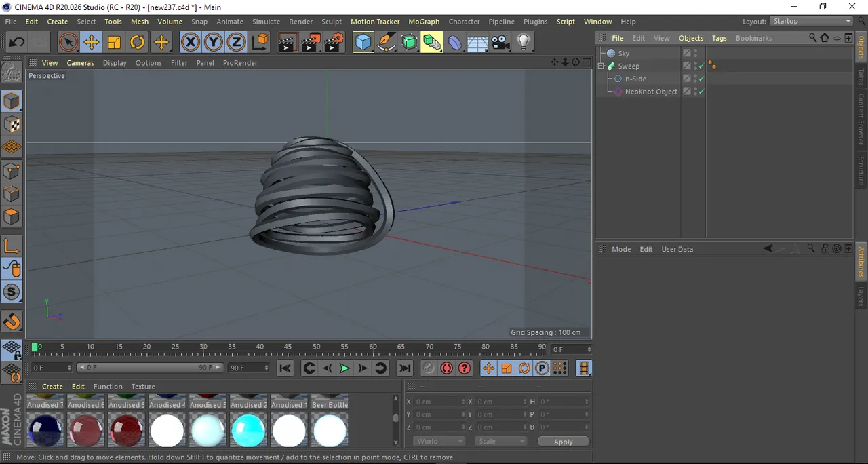This screenshot has height=464, width=868.
Task: Add a Camera object
Action: 500,43
